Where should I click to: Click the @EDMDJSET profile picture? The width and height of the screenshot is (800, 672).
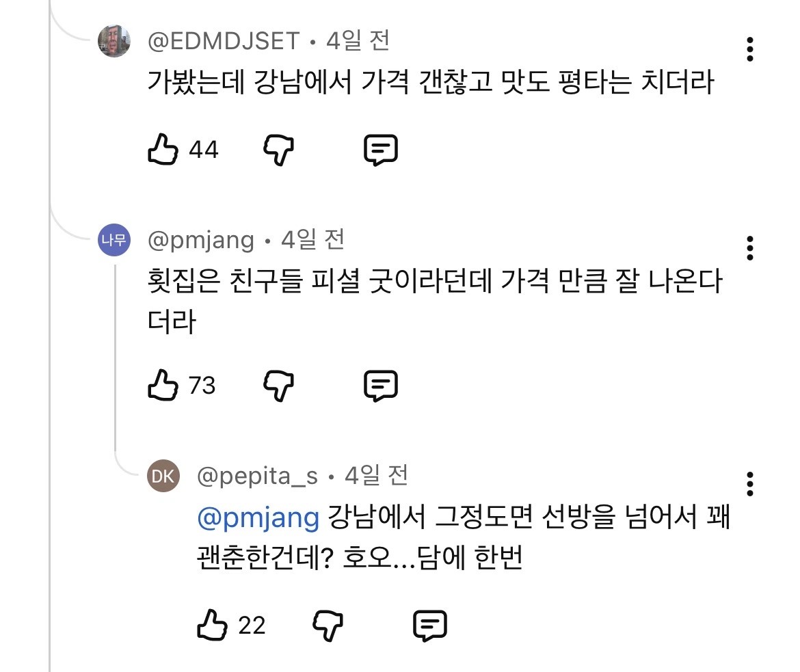pos(114,41)
